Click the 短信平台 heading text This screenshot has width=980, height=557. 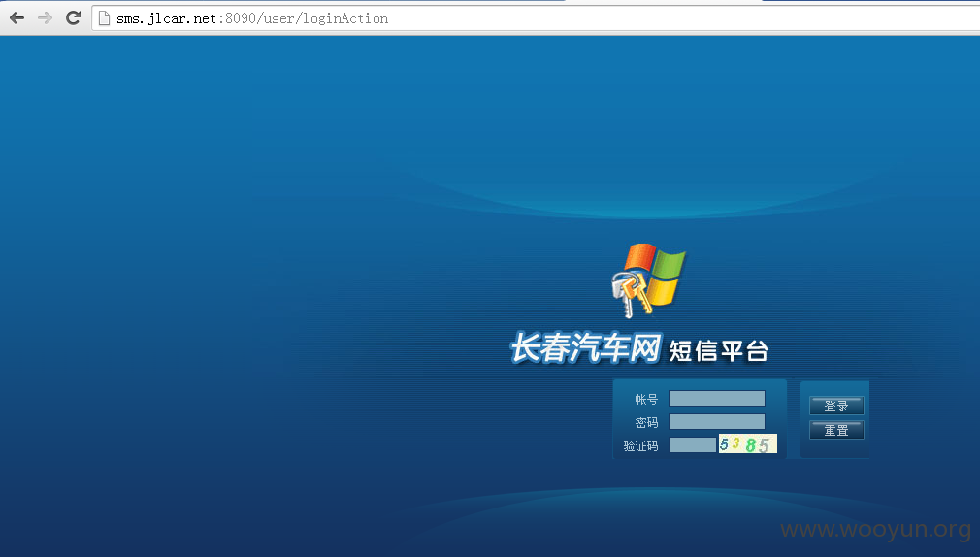pos(719,350)
